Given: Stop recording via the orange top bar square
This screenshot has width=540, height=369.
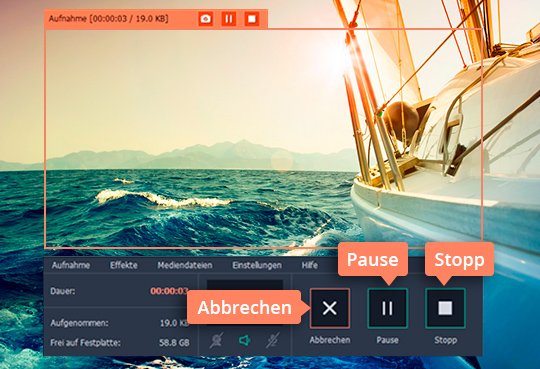Looking at the screenshot, I should [x=252, y=19].
